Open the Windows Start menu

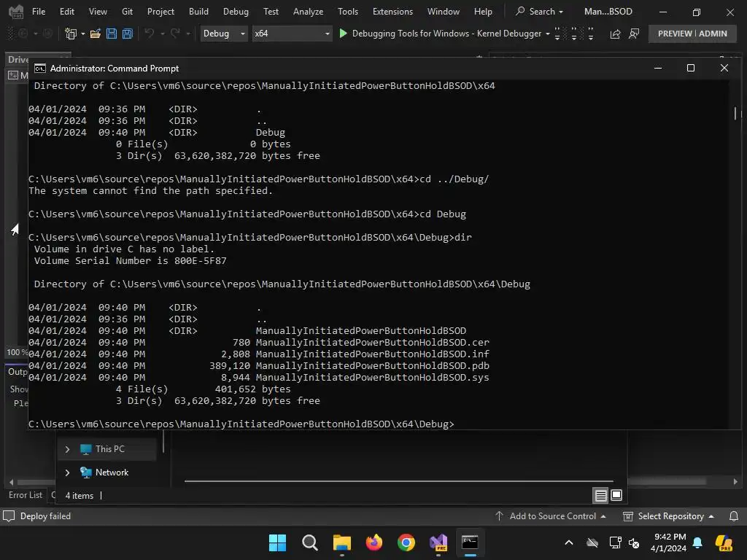pos(277,542)
